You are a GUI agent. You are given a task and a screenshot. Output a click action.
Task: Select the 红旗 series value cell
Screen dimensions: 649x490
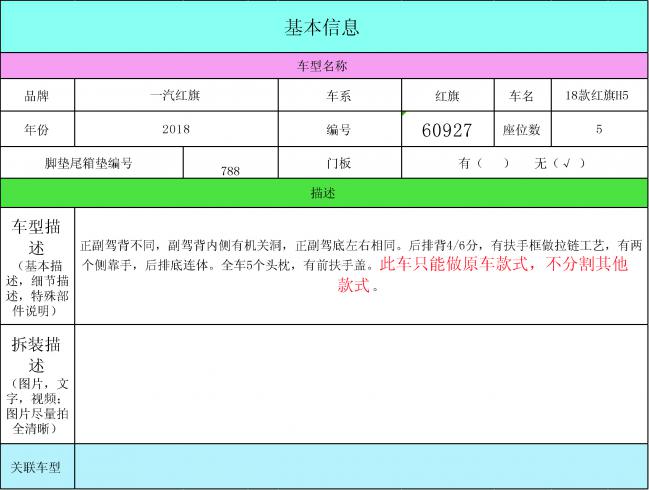click(448, 95)
